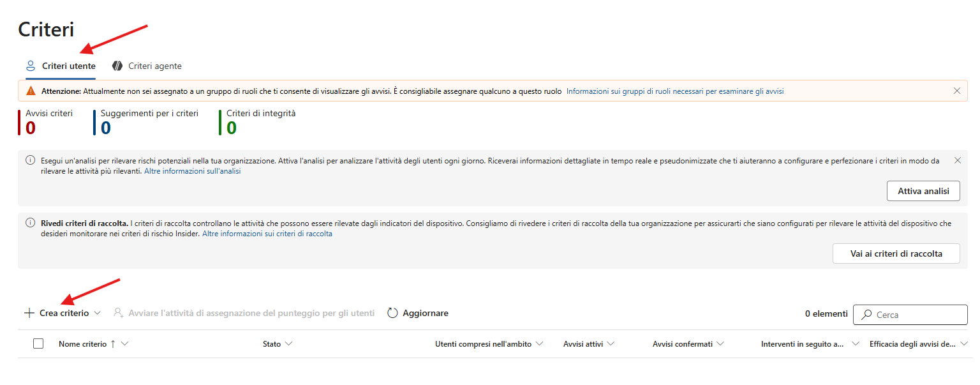Select the Criteri utente tab

pyautogui.click(x=60, y=66)
